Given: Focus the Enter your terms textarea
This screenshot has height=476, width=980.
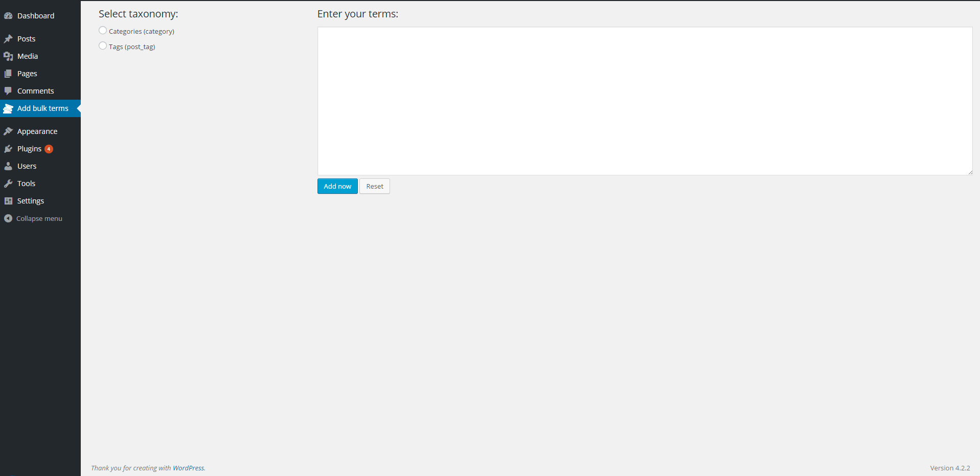Looking at the screenshot, I should click(x=645, y=101).
